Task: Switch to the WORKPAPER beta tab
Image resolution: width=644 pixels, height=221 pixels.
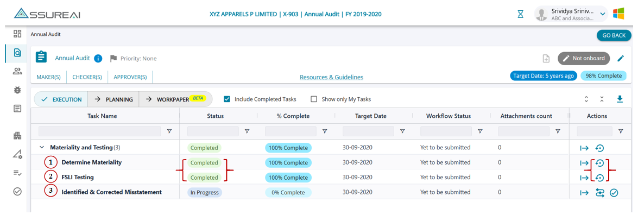Action: point(175,99)
